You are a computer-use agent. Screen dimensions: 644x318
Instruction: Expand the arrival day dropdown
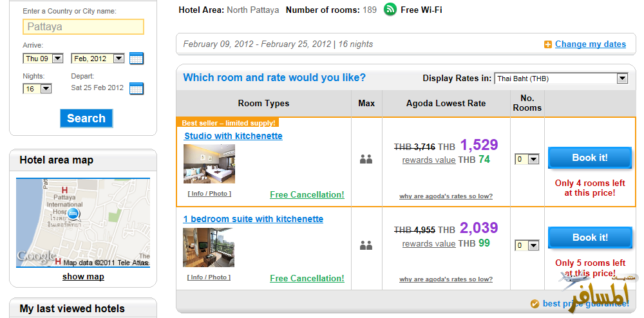[57, 59]
